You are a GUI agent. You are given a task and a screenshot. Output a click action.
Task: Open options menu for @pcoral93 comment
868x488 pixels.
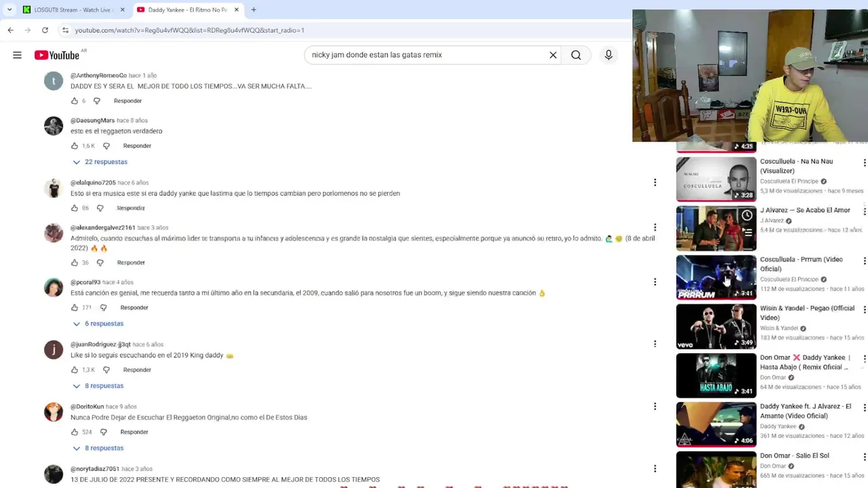pyautogui.click(x=655, y=281)
